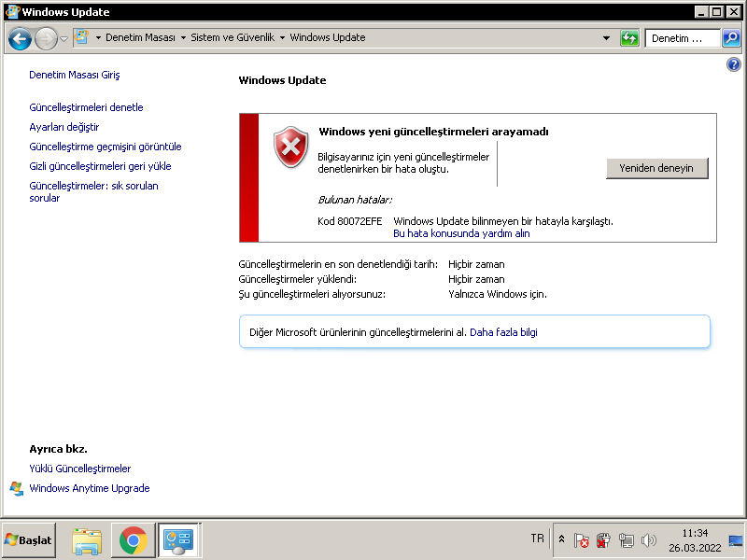Click 'Windows yeni güncelleştirmeleri arayamadı' heading
Screen dimensions: 747x560
[433, 132]
